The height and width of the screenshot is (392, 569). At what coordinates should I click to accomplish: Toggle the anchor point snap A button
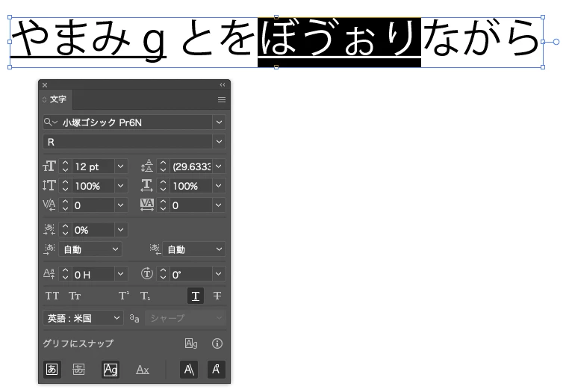216,370
